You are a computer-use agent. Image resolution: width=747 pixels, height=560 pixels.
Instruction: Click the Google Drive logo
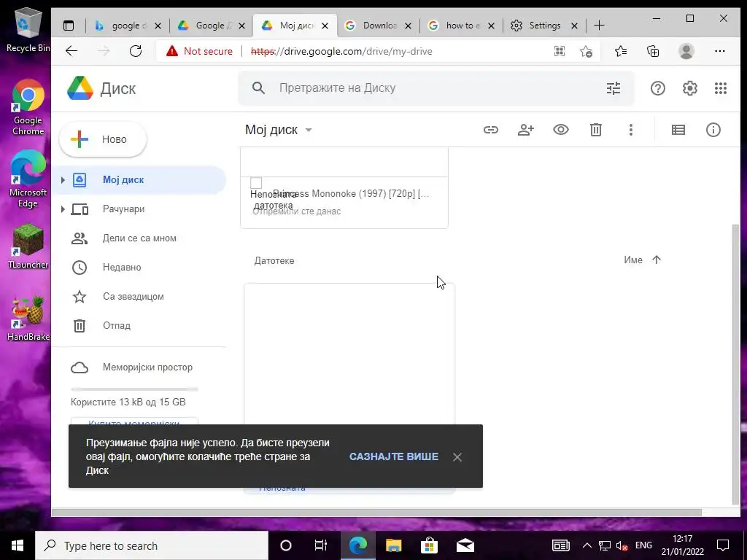[80, 88]
